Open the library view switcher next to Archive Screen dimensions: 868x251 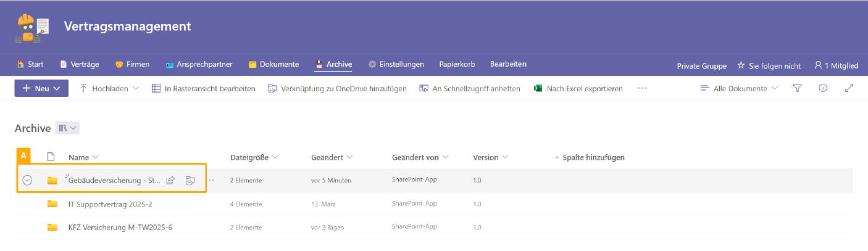click(x=67, y=128)
